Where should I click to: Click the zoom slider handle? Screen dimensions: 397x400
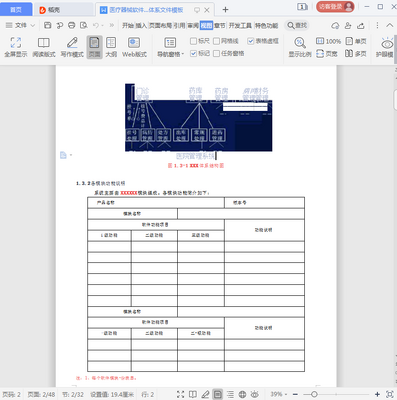pyautogui.click(x=314, y=394)
